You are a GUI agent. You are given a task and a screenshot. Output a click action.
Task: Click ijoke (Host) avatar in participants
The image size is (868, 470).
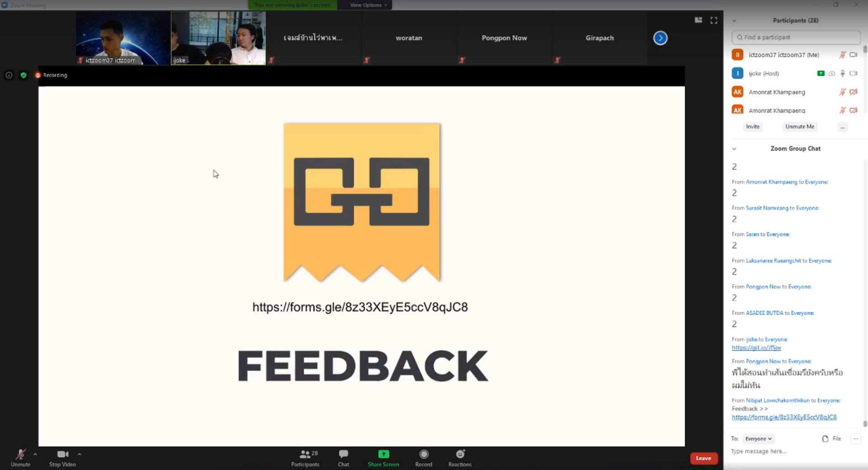(x=737, y=73)
